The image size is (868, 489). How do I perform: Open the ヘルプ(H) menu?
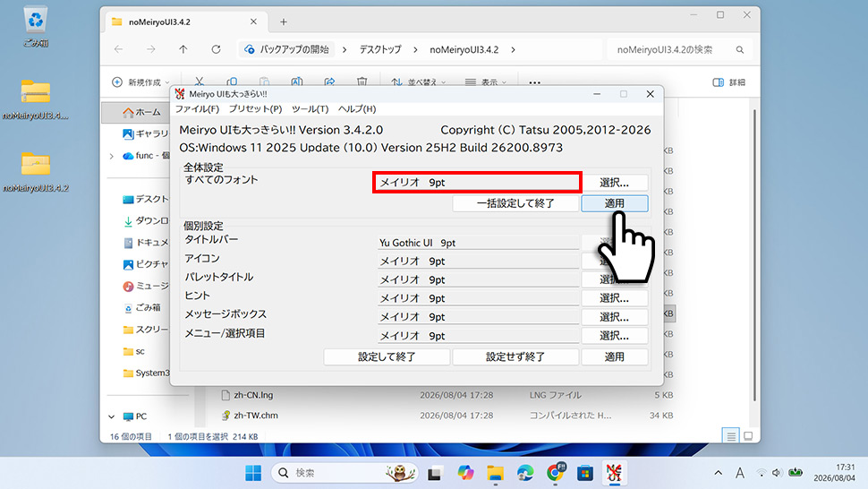pyautogui.click(x=357, y=109)
